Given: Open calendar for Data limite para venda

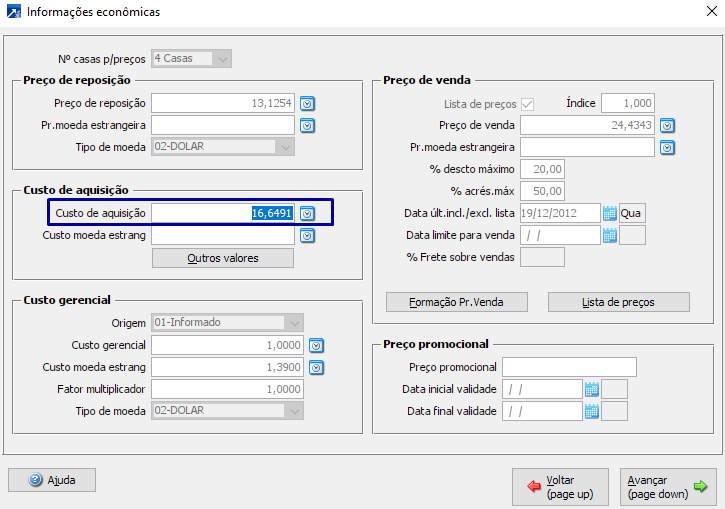Looking at the screenshot, I should pos(610,235).
